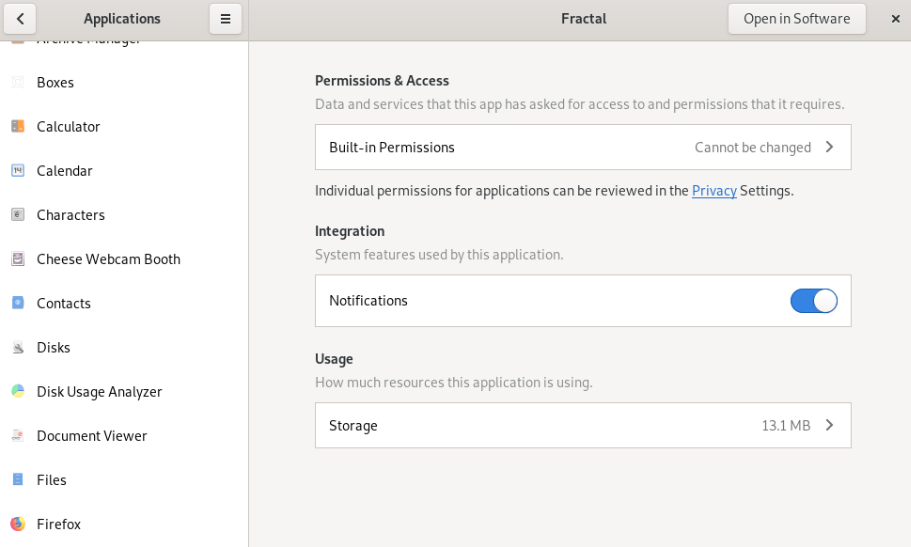Expand the Built-in Permissions chevron

click(x=829, y=147)
